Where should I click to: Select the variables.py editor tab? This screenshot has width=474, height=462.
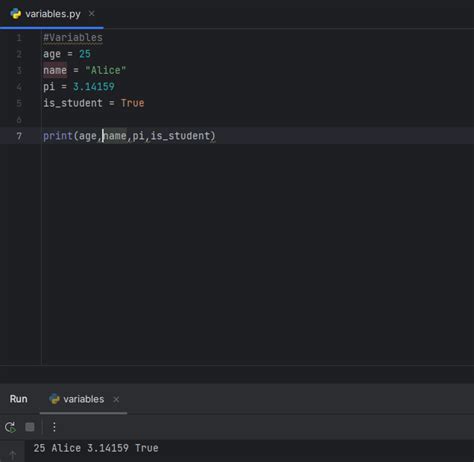(x=52, y=14)
